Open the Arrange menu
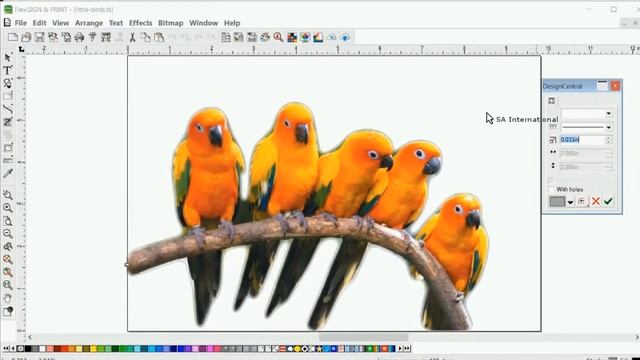This screenshot has width=640, height=360. click(89, 23)
